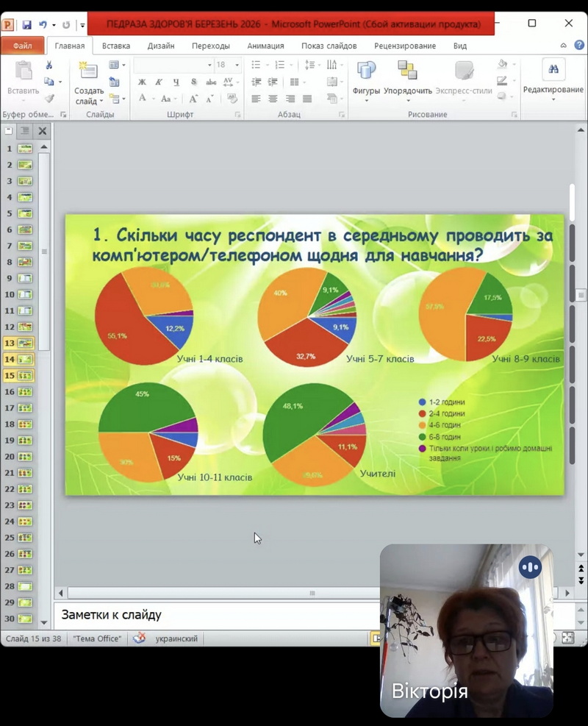
Task: Switch to the Анимация ribbon tab
Action: pos(265,46)
